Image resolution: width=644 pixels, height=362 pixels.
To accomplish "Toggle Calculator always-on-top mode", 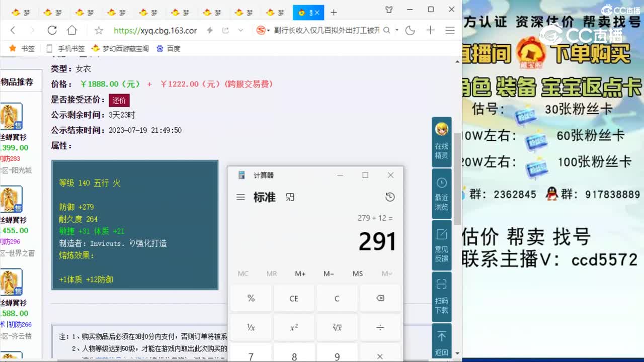I will pos(290,197).
